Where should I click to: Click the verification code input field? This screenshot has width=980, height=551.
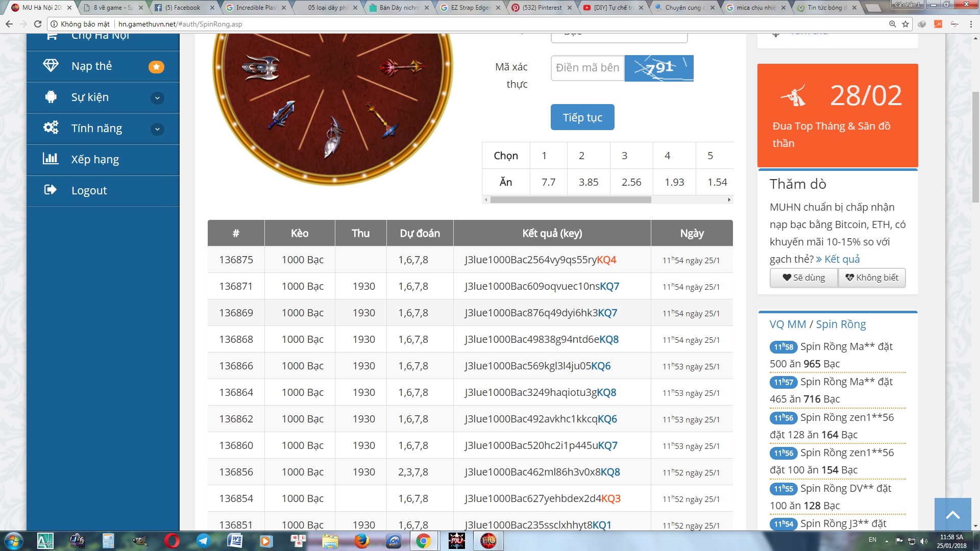[x=587, y=68]
